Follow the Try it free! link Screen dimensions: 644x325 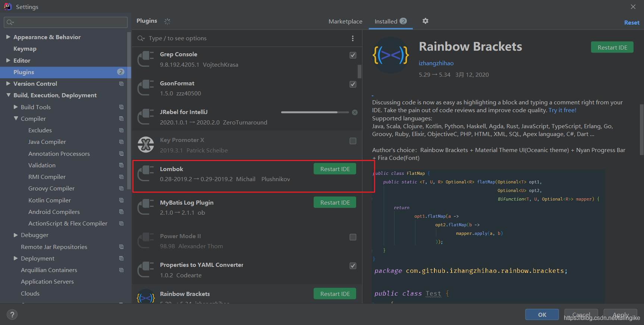point(562,110)
